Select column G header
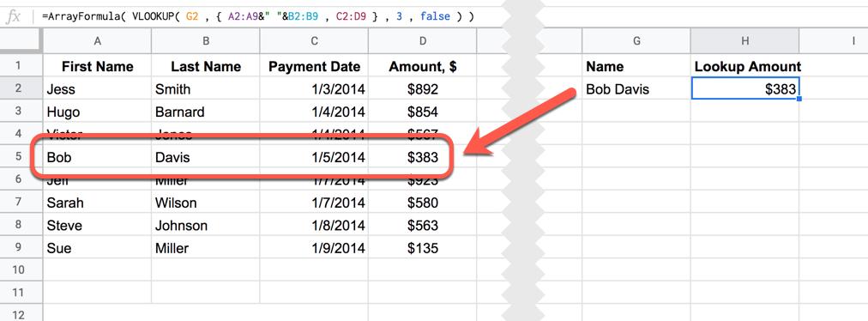The width and height of the screenshot is (868, 321). click(x=636, y=40)
